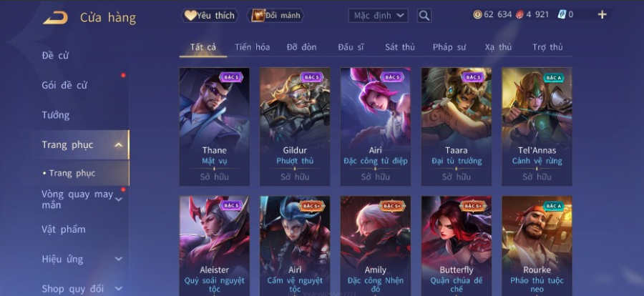Click the plus icon to add currency
Screen dimensions: 644x296
click(602, 15)
